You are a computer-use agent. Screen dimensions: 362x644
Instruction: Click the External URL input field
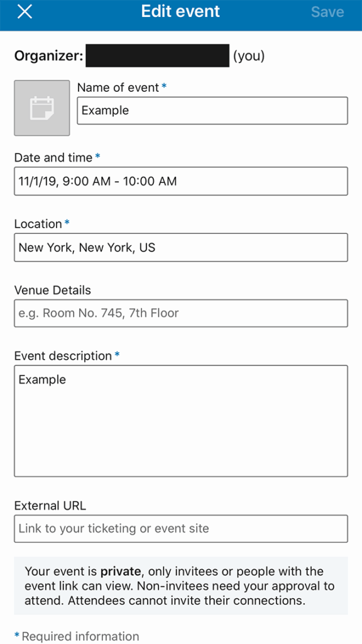coord(181,528)
